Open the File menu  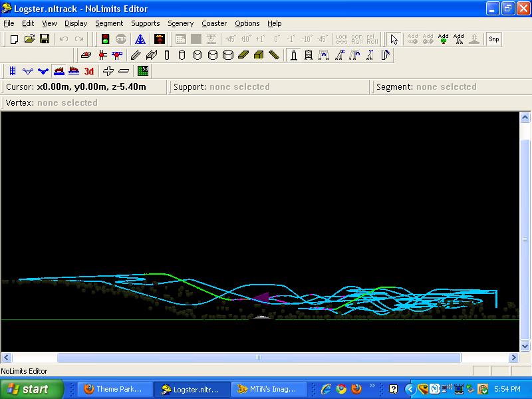click(x=9, y=23)
